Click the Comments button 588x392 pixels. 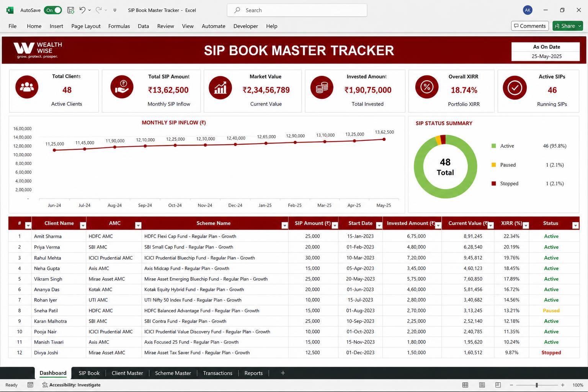tap(530, 26)
